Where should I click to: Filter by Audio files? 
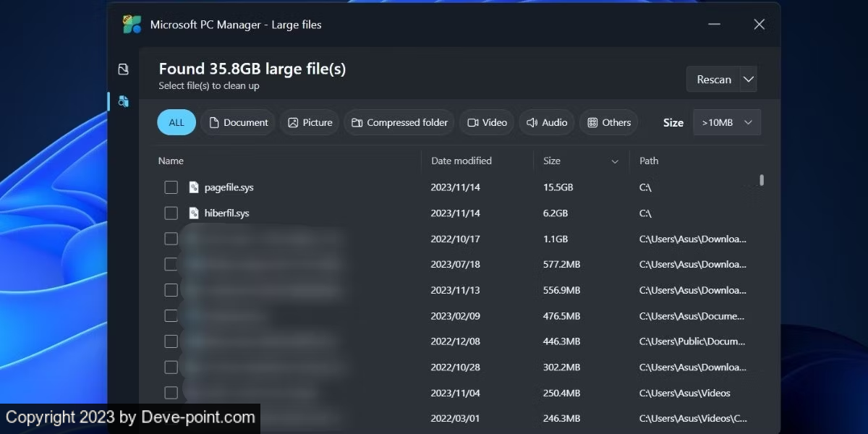pyautogui.click(x=547, y=122)
